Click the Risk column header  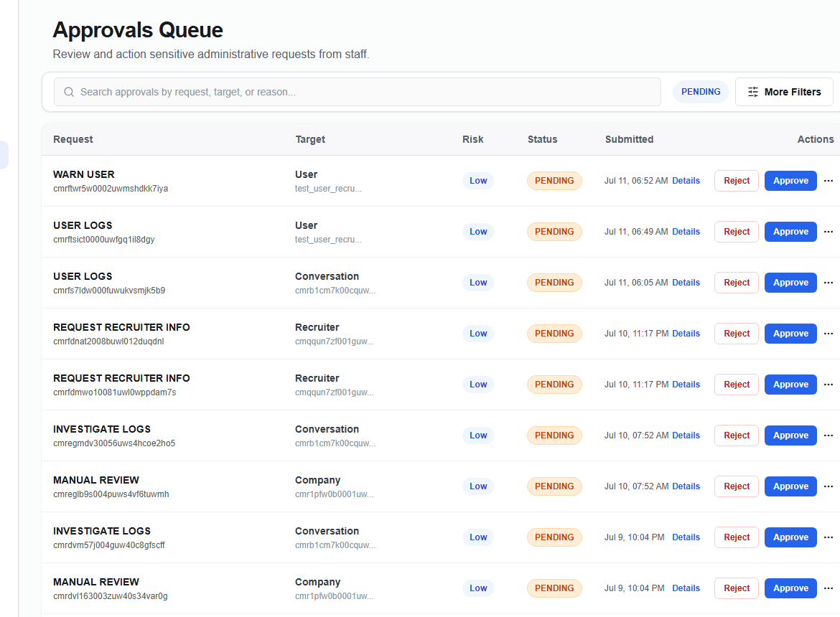tap(473, 139)
